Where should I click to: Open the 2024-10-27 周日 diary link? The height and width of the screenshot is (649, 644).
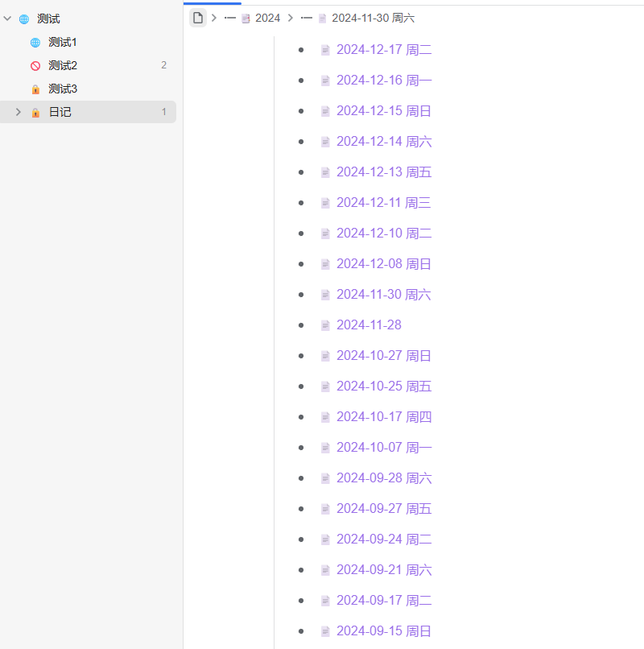pyautogui.click(x=384, y=356)
